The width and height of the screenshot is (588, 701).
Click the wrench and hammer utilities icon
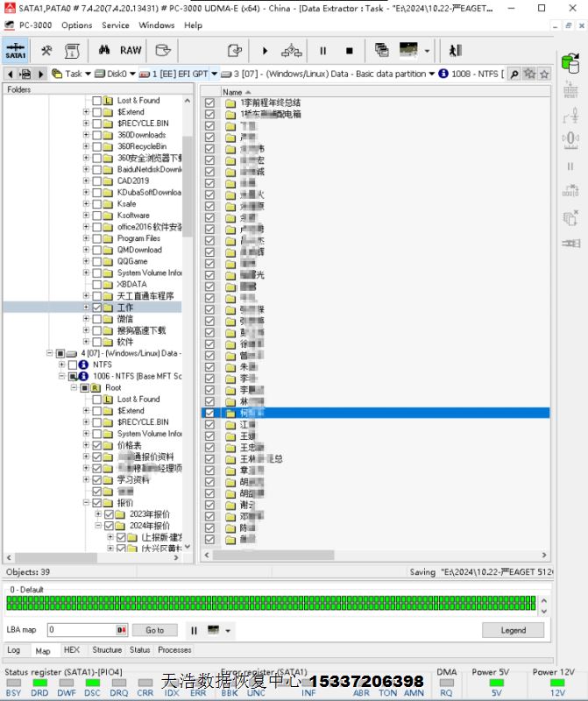coord(47,51)
